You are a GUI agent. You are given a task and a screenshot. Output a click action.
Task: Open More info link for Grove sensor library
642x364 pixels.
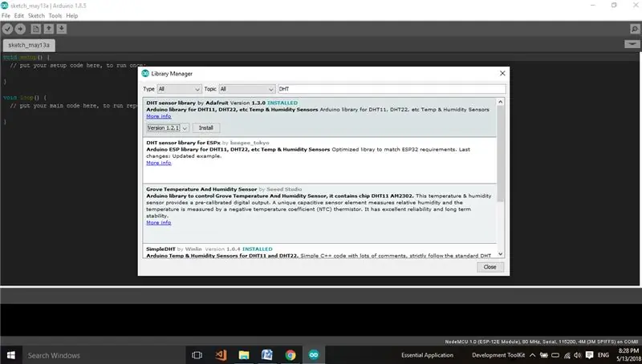(158, 223)
